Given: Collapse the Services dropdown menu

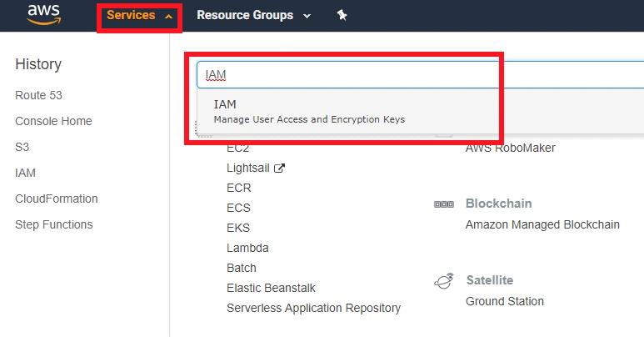Looking at the screenshot, I should click(x=139, y=16).
